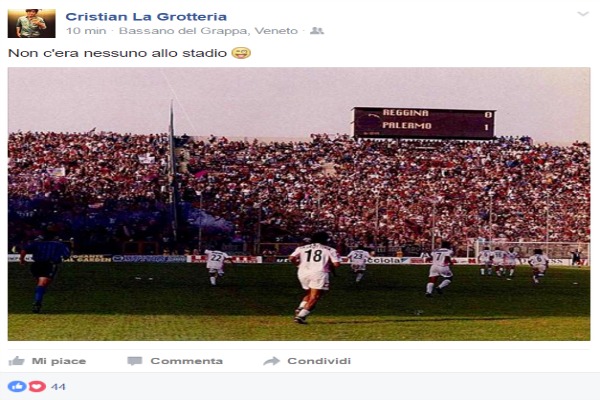Click the share arrow icon

[x=272, y=361]
